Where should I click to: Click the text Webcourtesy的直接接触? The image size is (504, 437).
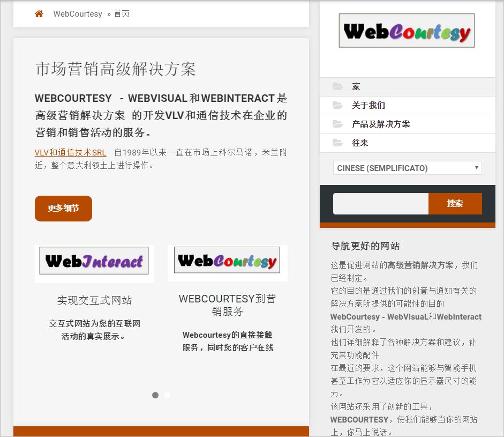pos(228,335)
